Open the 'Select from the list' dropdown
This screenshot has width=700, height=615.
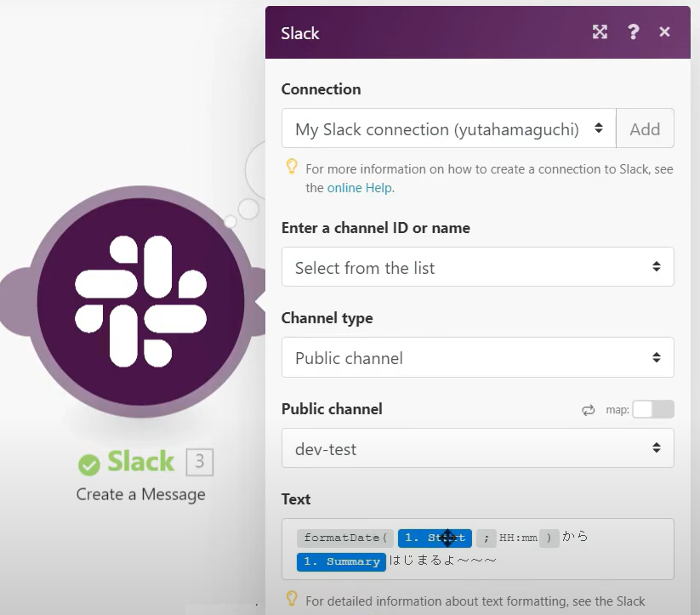click(x=477, y=267)
